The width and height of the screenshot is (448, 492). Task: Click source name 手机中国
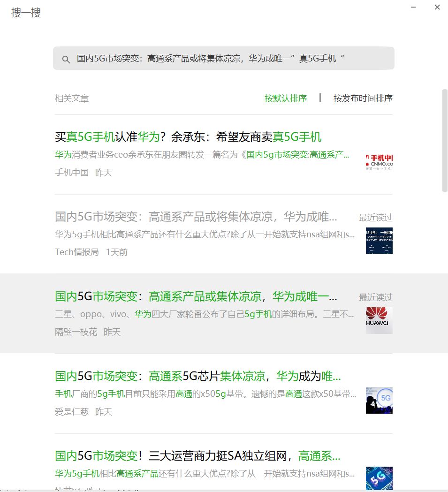pos(72,172)
